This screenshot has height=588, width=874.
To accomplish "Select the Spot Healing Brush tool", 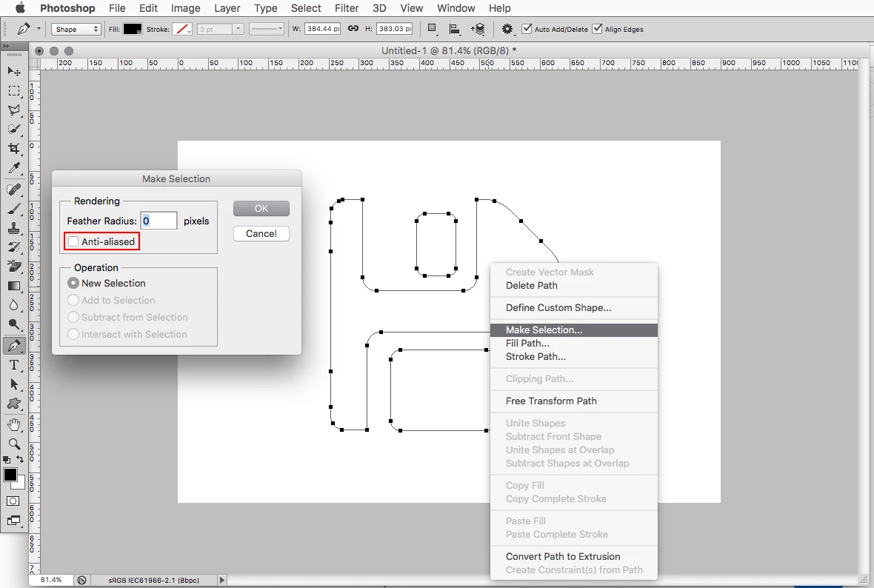I will coord(14,190).
